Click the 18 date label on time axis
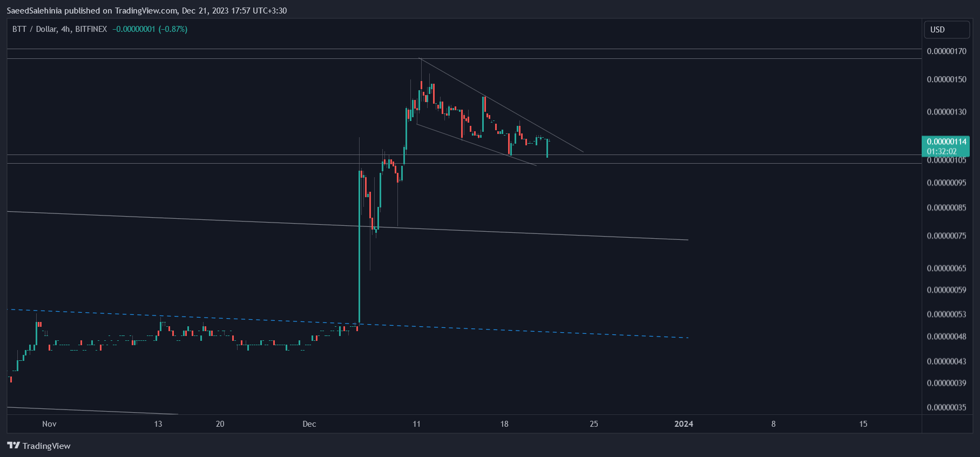This screenshot has height=457, width=980. click(x=504, y=424)
